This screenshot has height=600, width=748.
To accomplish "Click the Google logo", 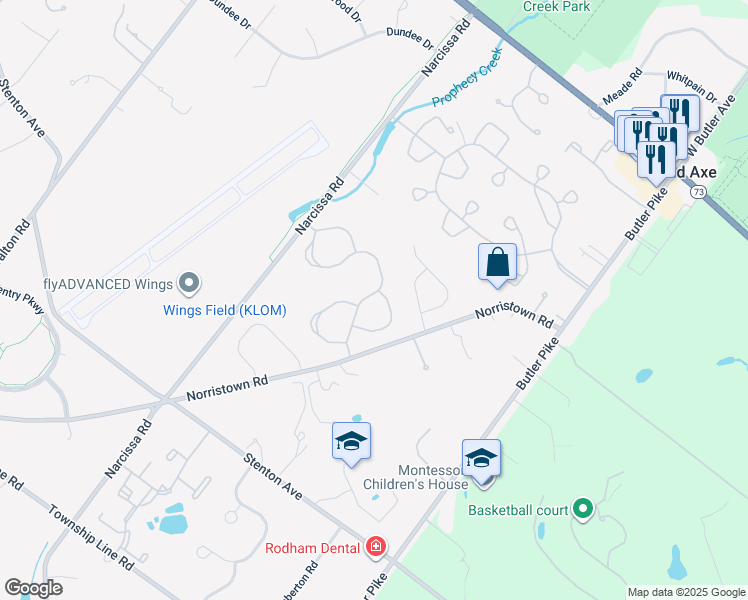I will click(33, 588).
